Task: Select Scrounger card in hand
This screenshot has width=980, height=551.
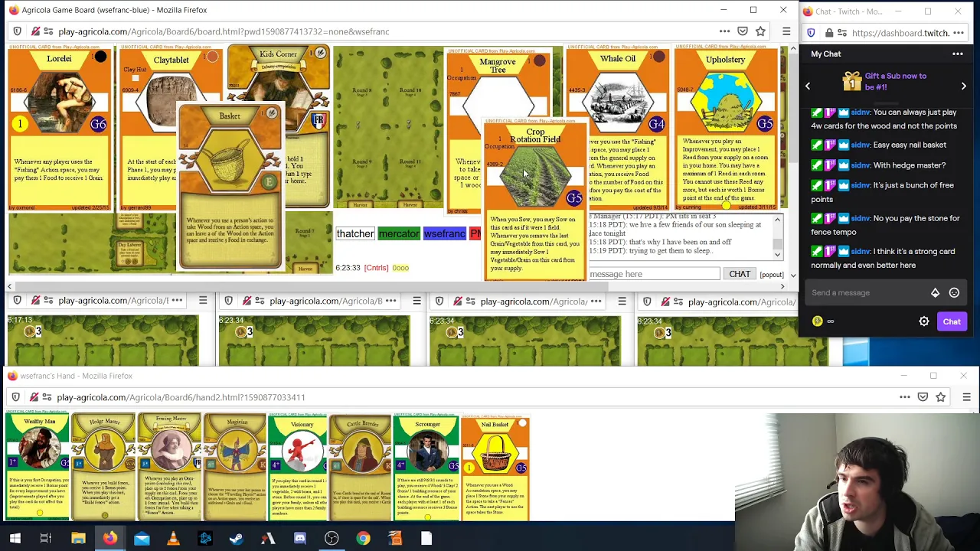Action: [x=426, y=467]
